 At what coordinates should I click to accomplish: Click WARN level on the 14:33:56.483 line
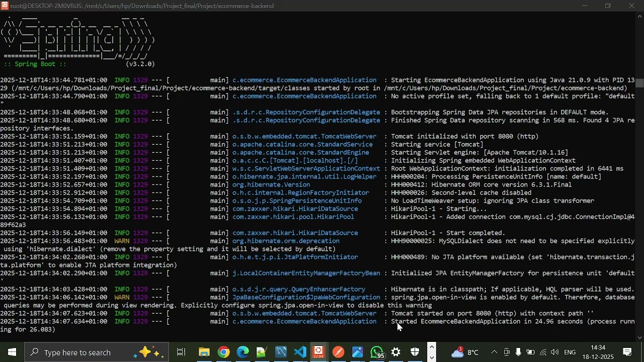122,241
